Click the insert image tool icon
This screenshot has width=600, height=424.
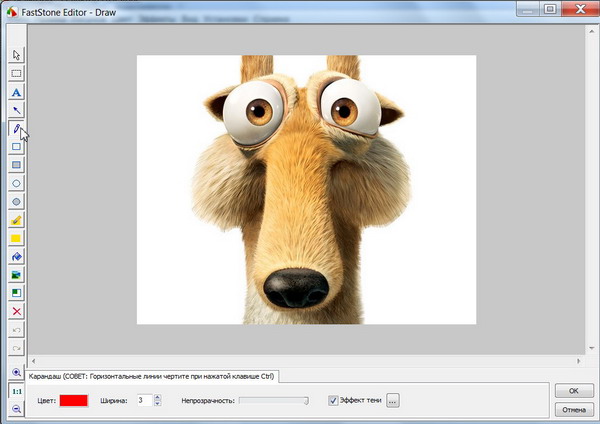[16, 275]
